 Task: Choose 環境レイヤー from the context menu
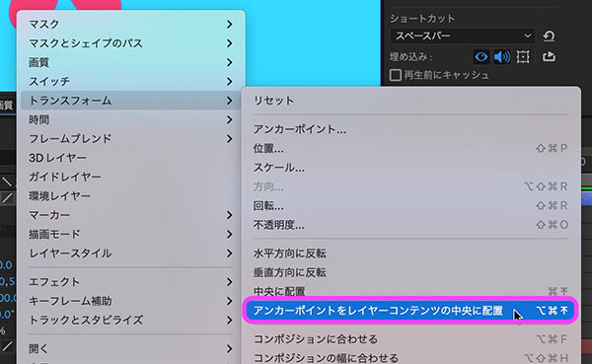(x=130, y=196)
